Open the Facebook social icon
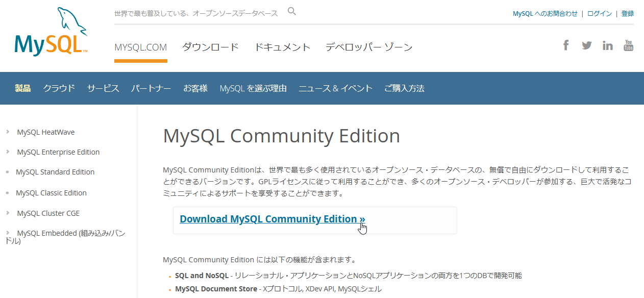The width and height of the screenshot is (644, 298). click(x=566, y=45)
